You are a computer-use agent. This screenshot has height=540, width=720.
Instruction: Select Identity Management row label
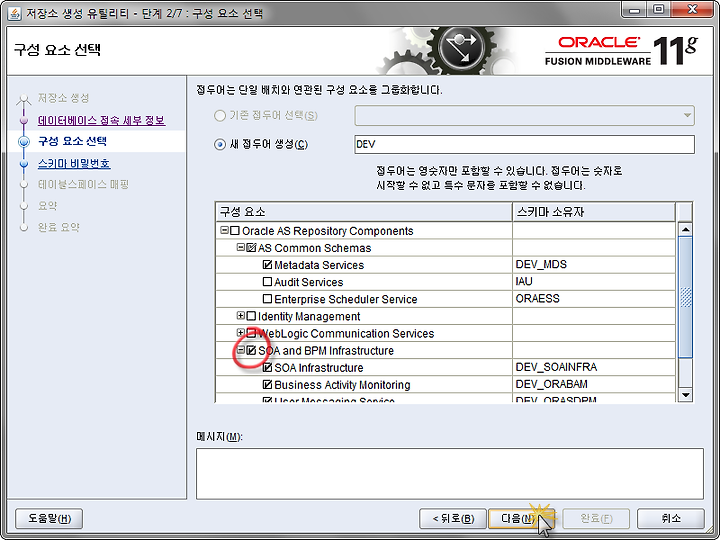coord(309,317)
